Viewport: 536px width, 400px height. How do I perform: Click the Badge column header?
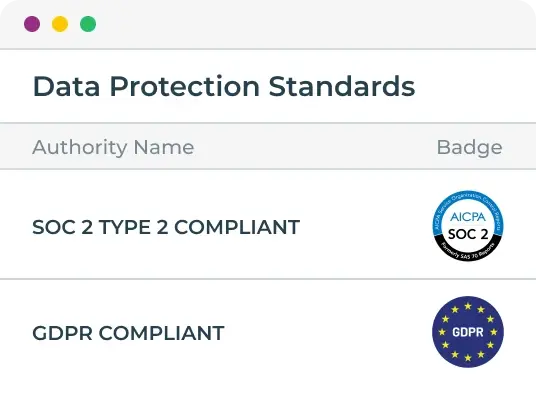tap(470, 147)
